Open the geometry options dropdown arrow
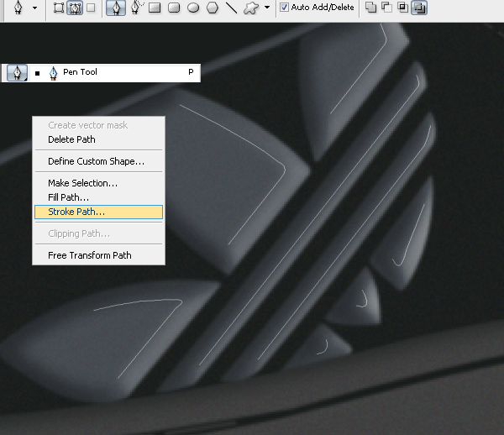The image size is (504, 435). tap(267, 8)
